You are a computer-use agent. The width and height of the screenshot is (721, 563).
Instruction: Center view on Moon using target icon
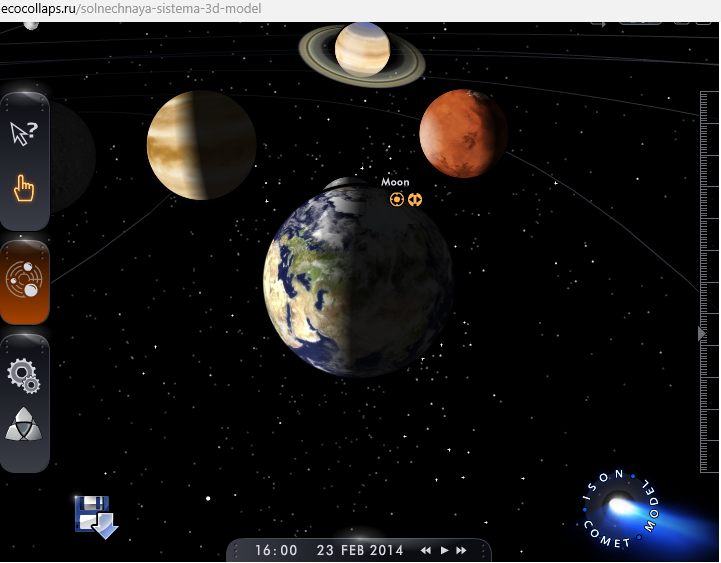[397, 200]
